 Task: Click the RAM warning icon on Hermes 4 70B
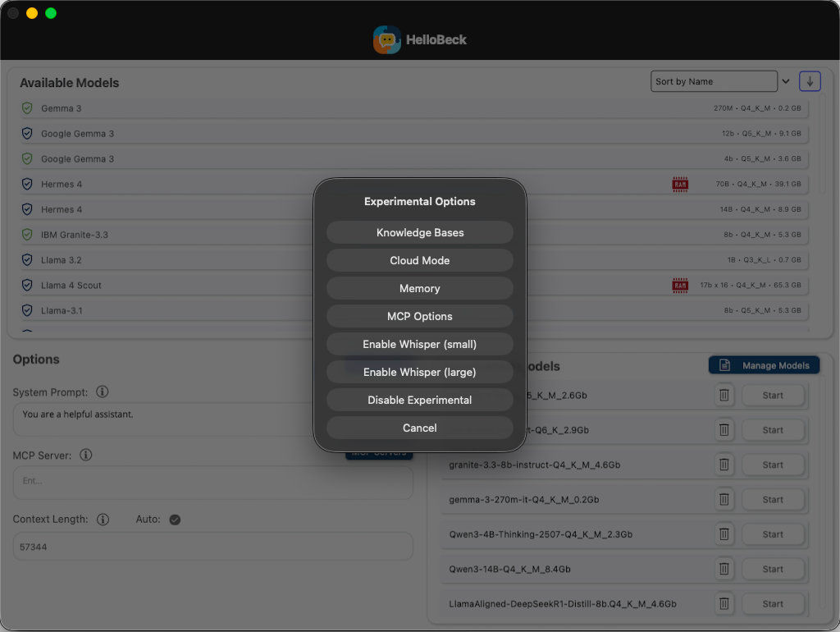pos(680,185)
